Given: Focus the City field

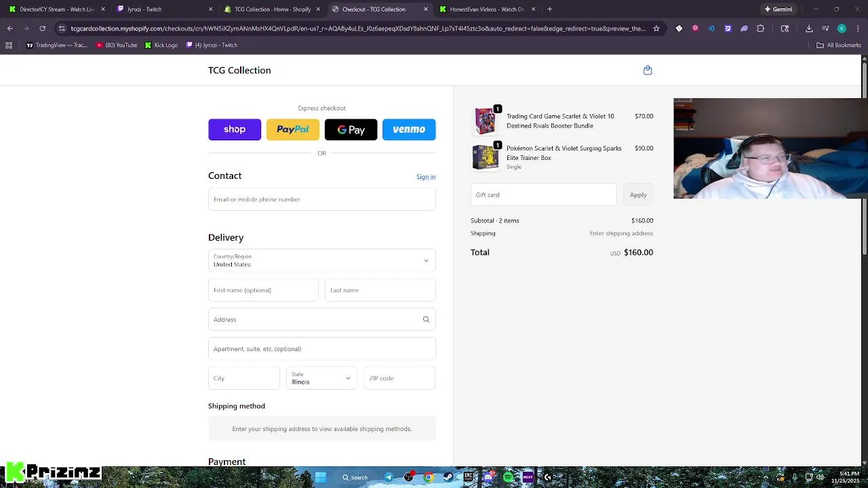Looking at the screenshot, I should click(243, 378).
